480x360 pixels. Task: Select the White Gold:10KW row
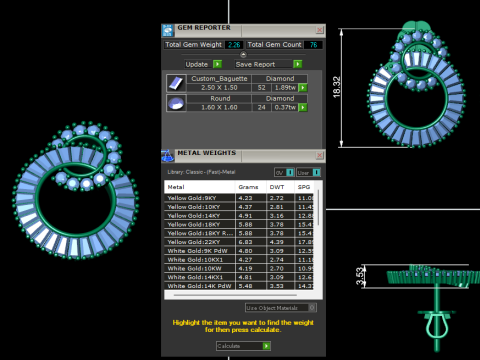pyautogui.click(x=239, y=268)
